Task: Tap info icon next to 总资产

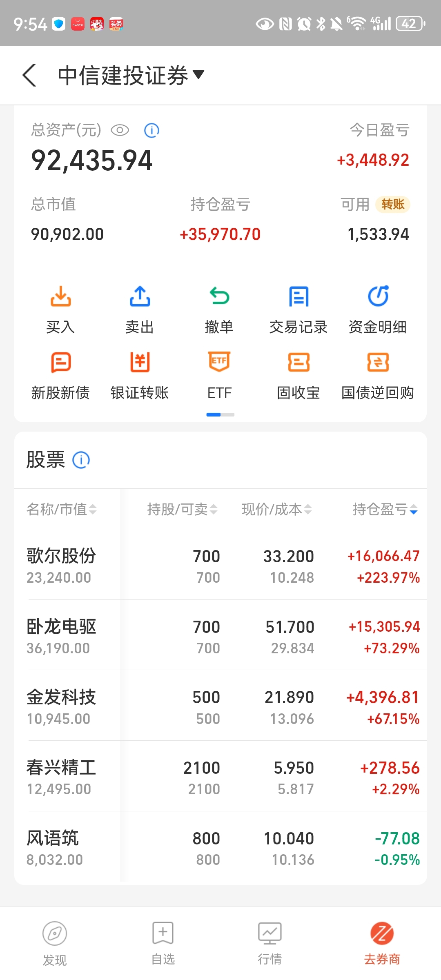Action: (152, 131)
